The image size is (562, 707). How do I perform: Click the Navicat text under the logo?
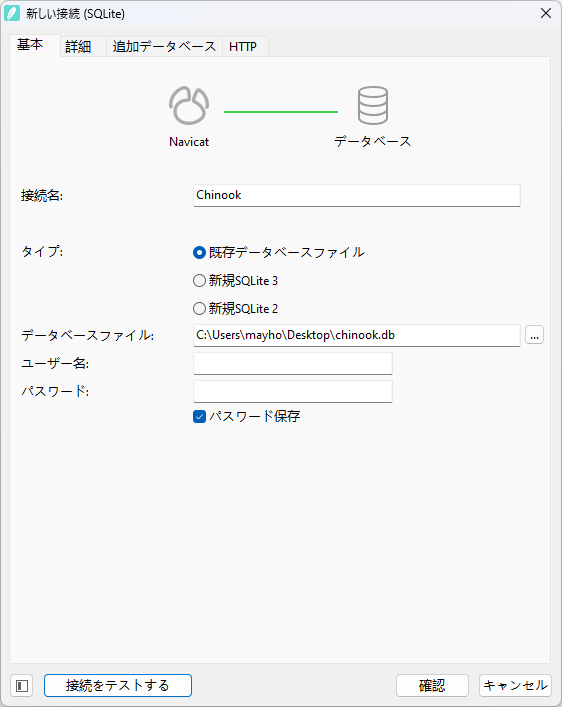[x=189, y=142]
